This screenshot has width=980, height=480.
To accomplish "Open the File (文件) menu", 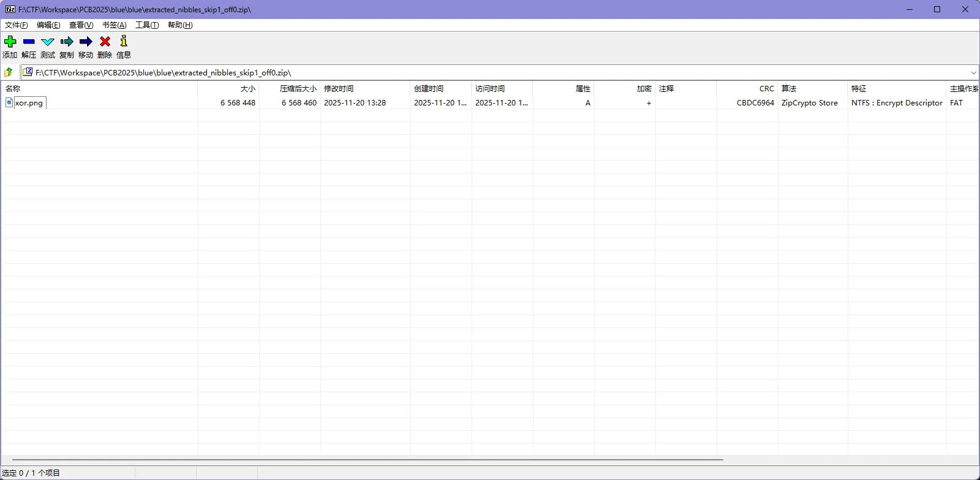I will point(16,25).
